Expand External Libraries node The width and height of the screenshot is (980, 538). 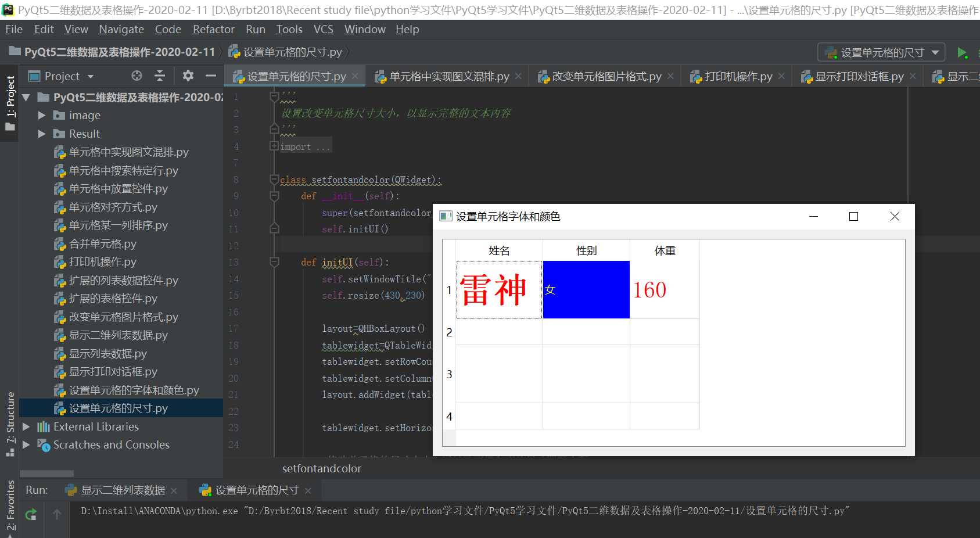(26, 426)
